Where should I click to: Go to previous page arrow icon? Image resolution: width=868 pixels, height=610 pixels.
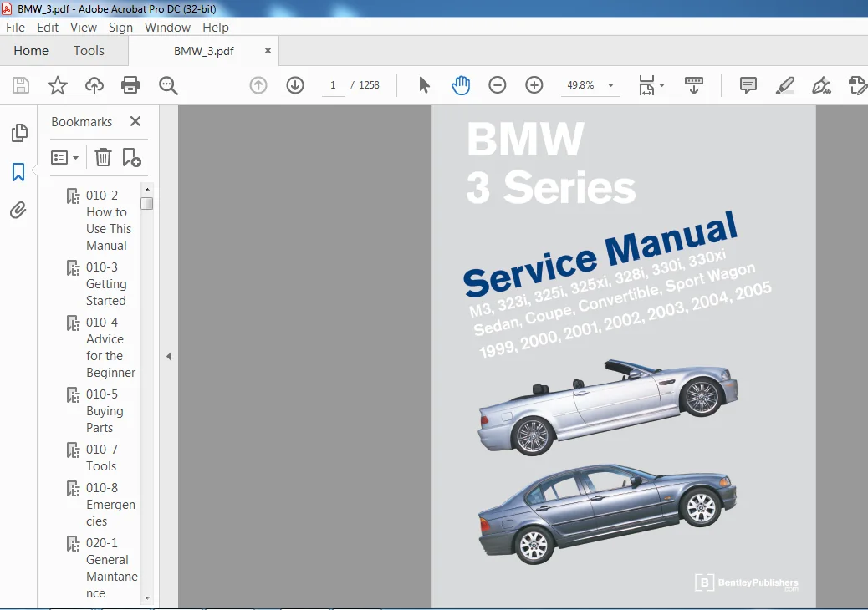pos(258,85)
